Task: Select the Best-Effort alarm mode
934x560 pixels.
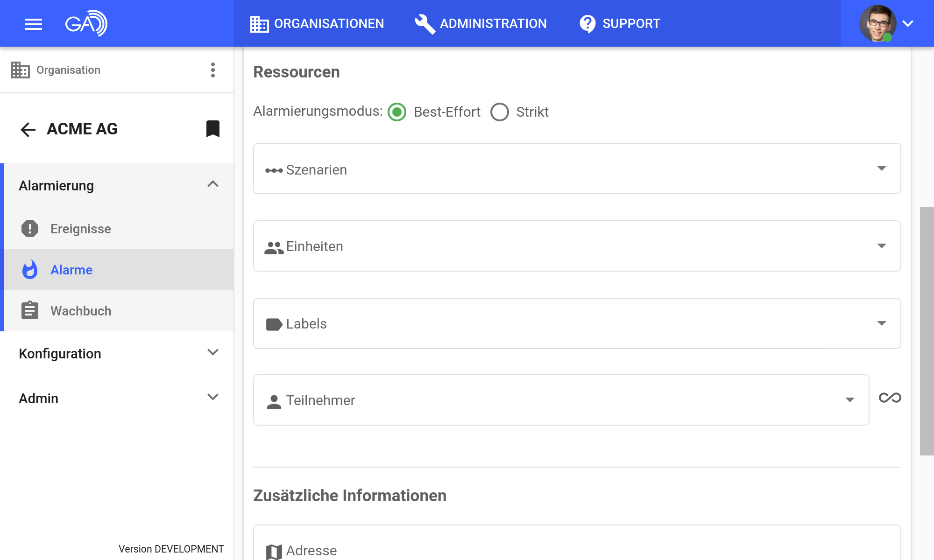Action: (x=397, y=112)
